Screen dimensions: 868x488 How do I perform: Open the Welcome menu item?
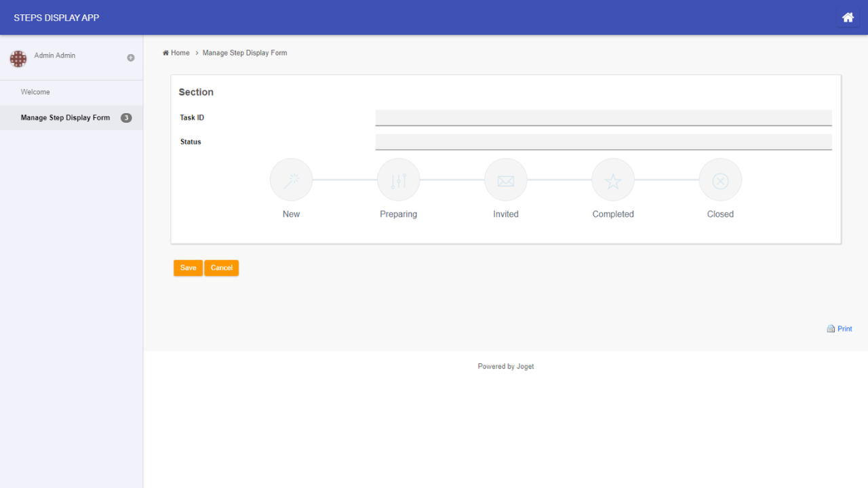(x=35, y=92)
